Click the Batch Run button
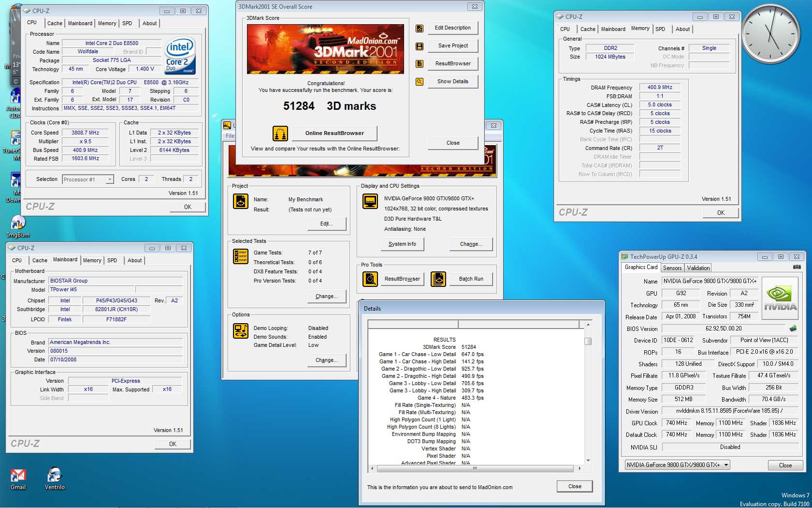The image size is (812, 508). pos(471,279)
